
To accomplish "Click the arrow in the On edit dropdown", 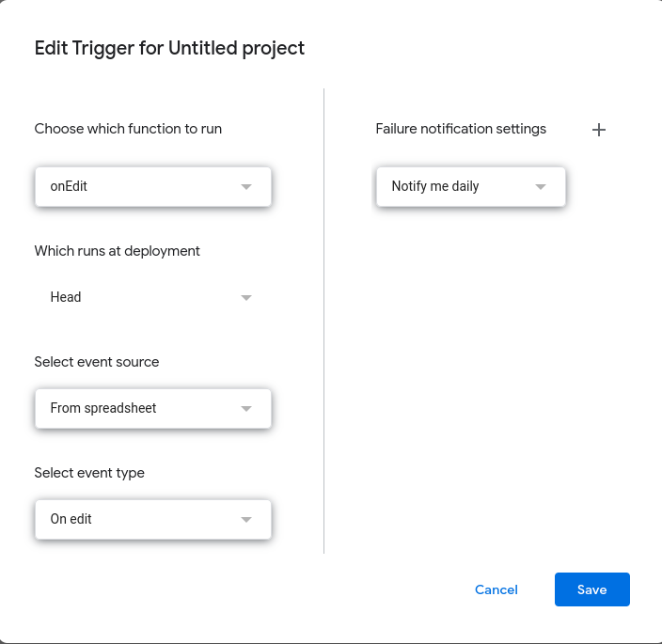I will coord(246,519).
